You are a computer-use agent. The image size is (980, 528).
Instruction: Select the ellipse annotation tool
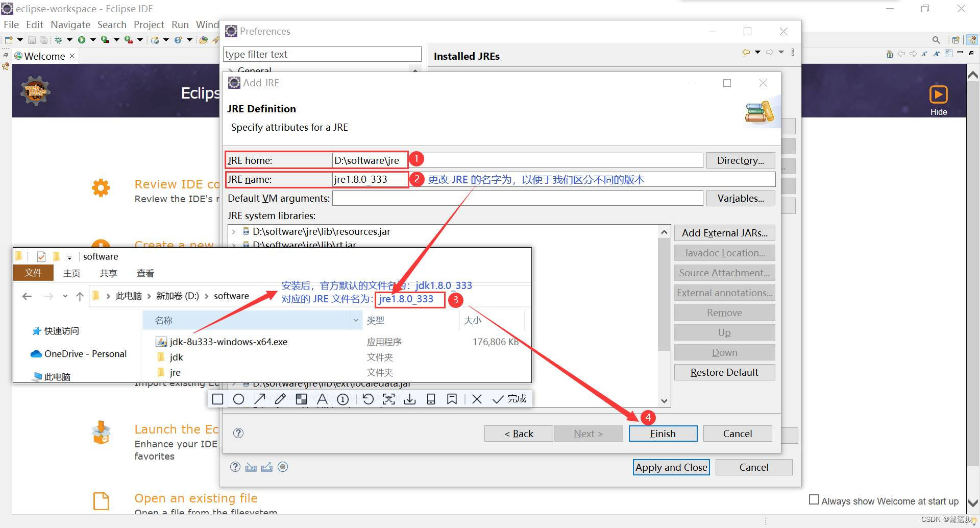coord(238,399)
